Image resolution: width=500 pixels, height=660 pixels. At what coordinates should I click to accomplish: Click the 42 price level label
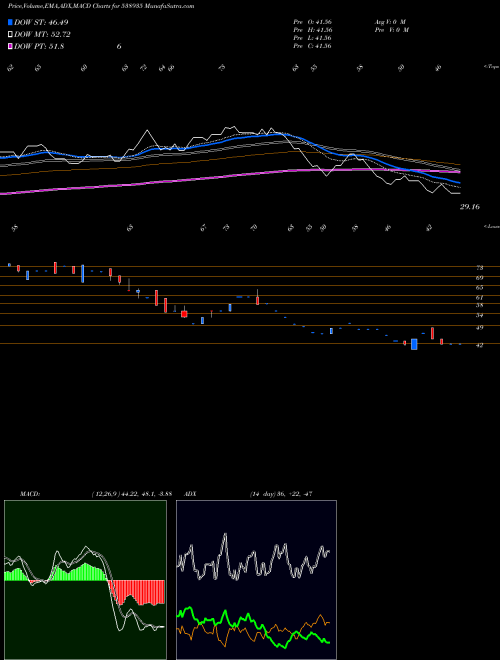(x=479, y=345)
